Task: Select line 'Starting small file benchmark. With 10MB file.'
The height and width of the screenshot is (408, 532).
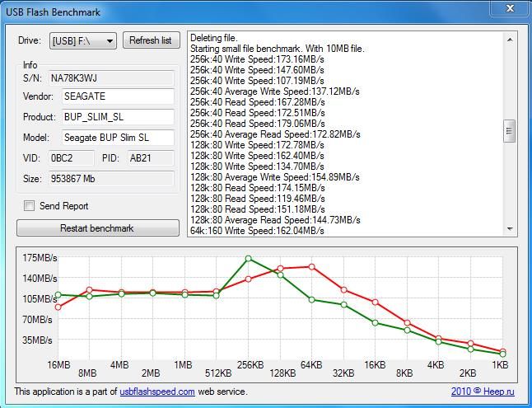Action: click(278, 49)
